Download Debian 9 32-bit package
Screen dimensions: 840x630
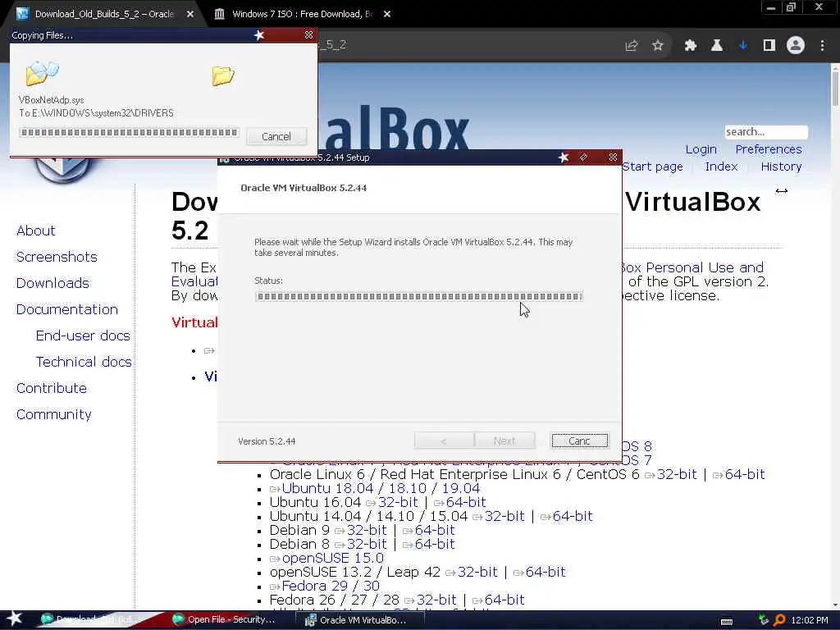coord(367,531)
